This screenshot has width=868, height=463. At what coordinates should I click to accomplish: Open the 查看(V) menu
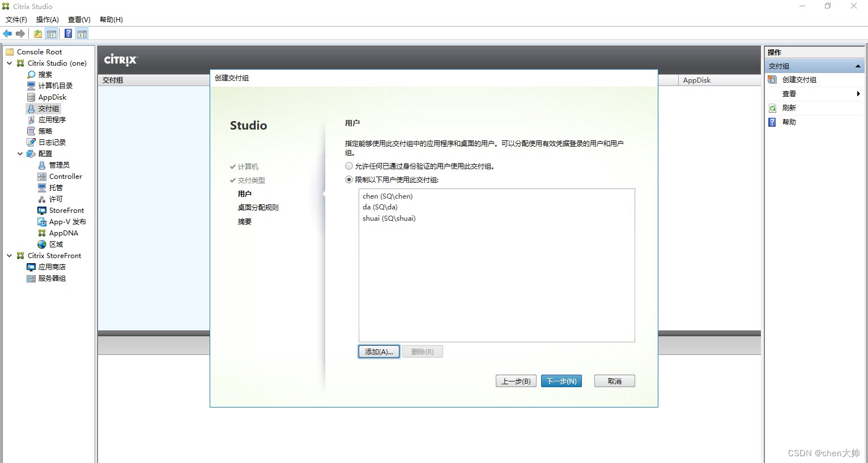point(79,20)
